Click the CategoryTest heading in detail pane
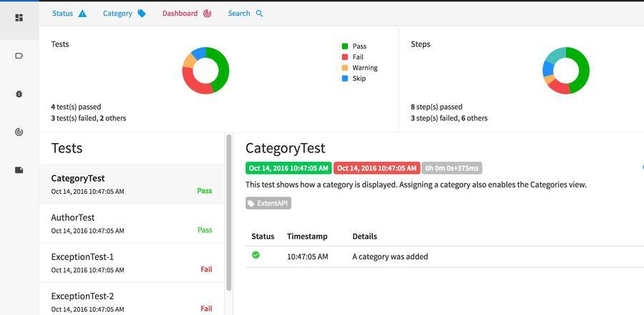Image resolution: width=644 pixels, height=315 pixels. (x=286, y=148)
